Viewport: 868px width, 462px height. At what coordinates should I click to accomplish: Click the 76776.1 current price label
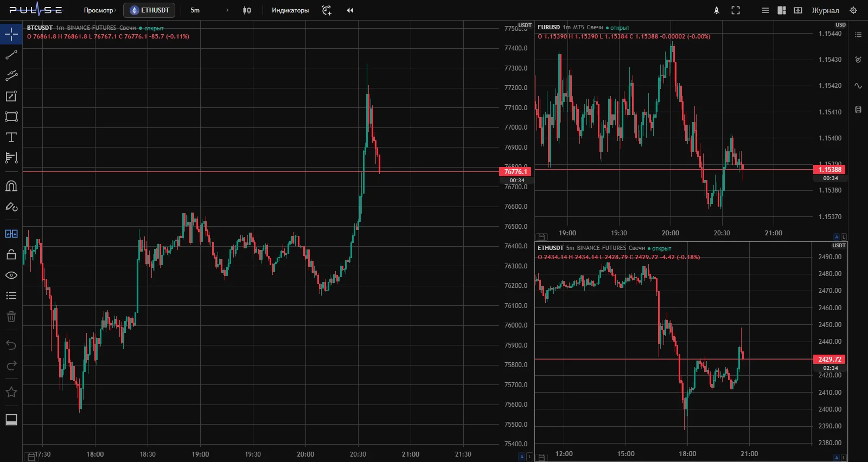tap(515, 171)
